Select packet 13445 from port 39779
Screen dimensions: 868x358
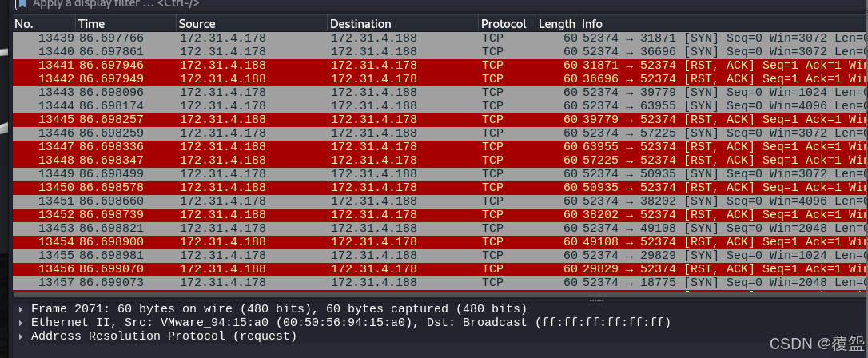320,119
